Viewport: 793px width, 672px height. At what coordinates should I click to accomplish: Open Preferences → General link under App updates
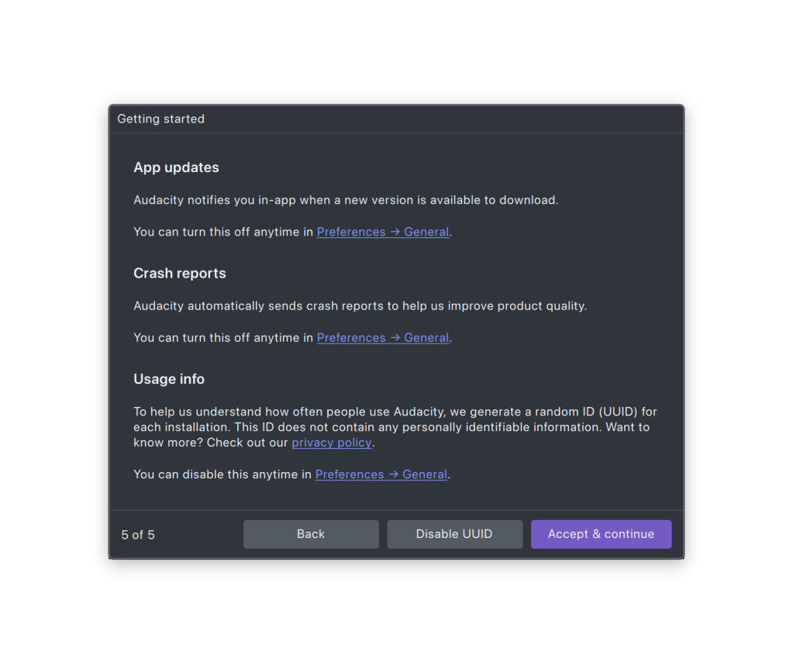[383, 232]
